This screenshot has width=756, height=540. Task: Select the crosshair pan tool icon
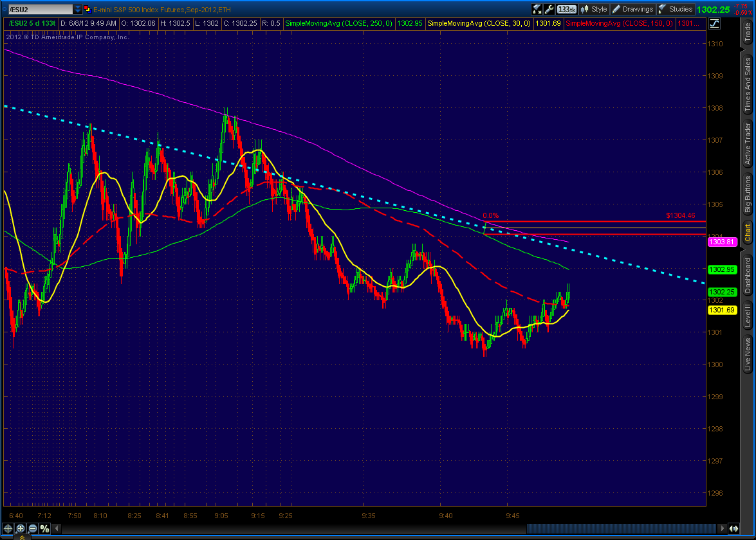coord(8,528)
